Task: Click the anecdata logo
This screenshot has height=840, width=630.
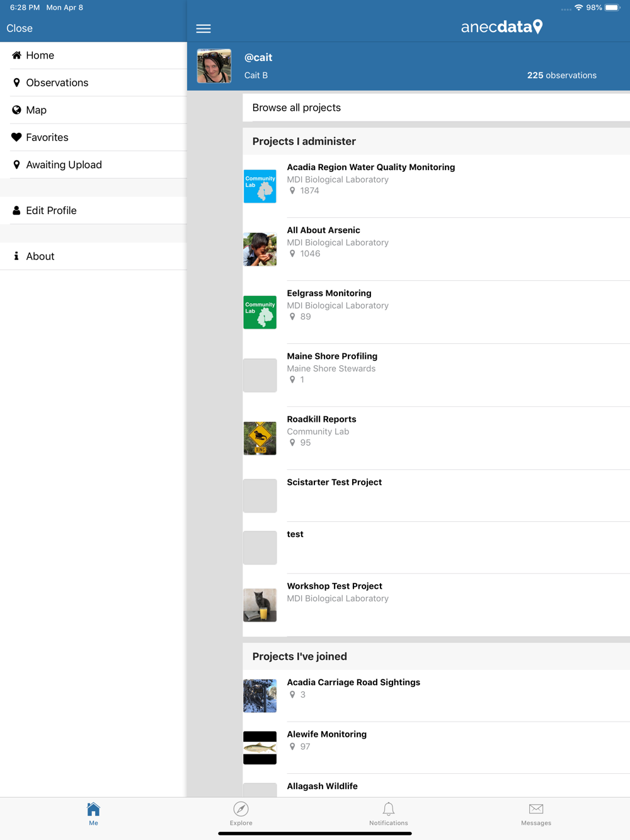Action: (501, 26)
